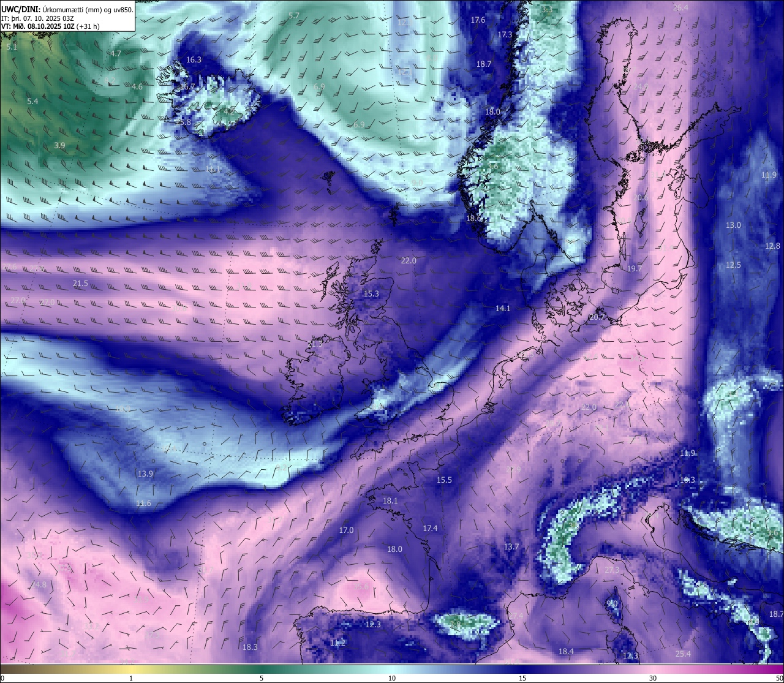Select the 11.6 value in the Atlantic
Image resolution: width=784 pixels, height=683 pixels.
143,503
